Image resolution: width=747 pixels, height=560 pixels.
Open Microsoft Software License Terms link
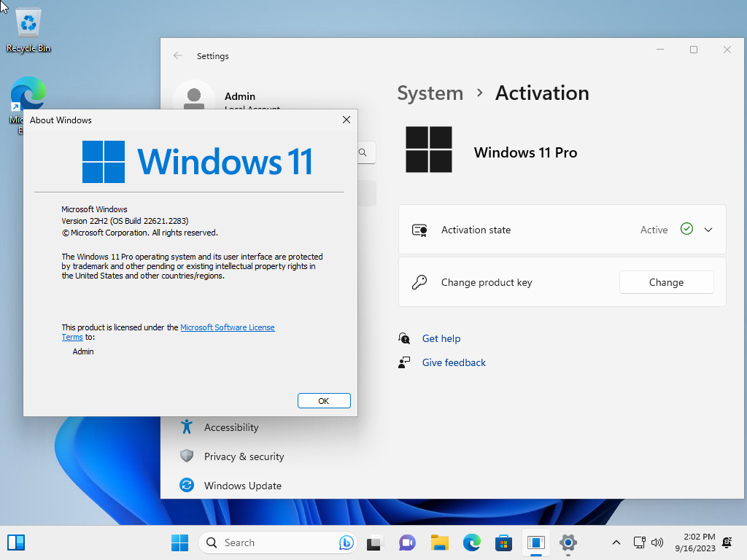[x=228, y=327]
